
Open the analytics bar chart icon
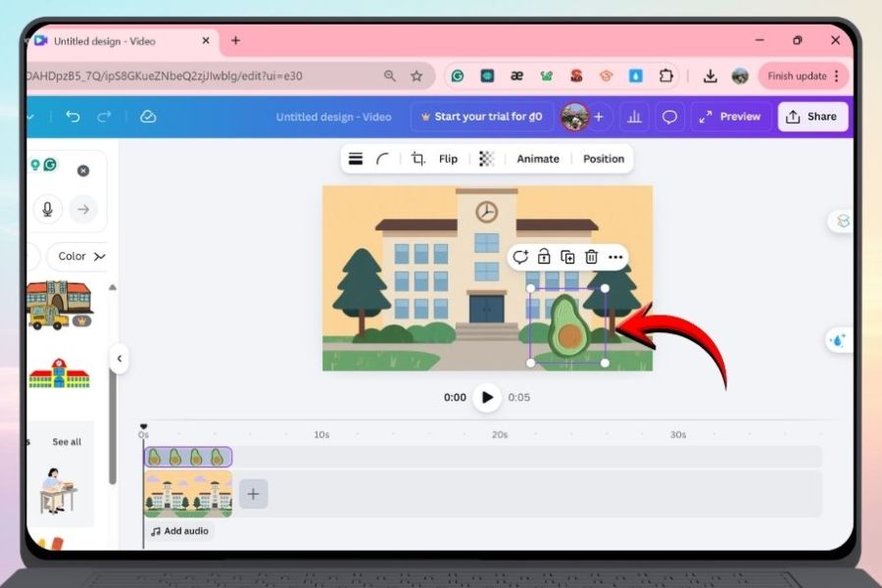click(634, 117)
